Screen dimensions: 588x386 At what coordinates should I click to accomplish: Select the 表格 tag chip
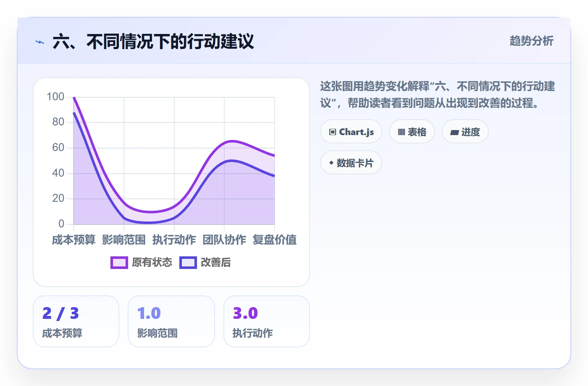(x=412, y=132)
